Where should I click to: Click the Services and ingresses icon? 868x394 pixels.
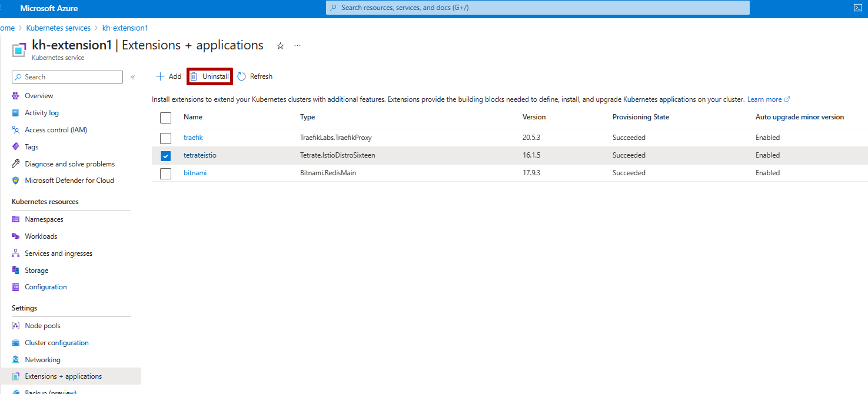pyautogui.click(x=16, y=253)
